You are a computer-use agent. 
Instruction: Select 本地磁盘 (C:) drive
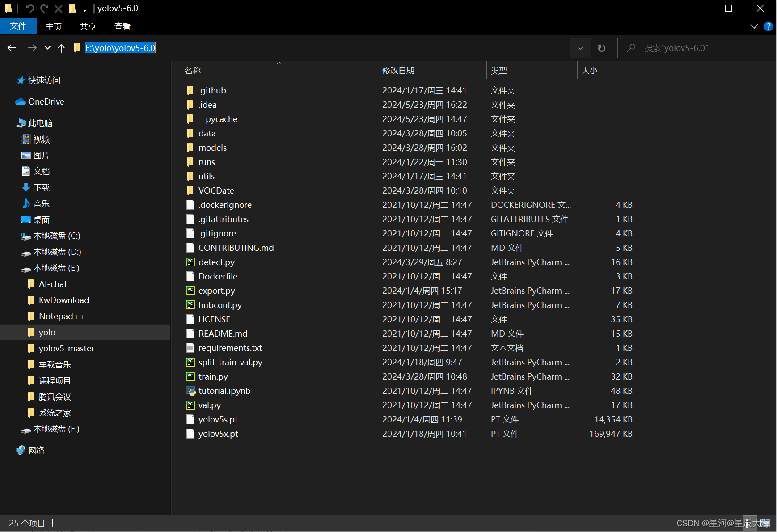57,236
